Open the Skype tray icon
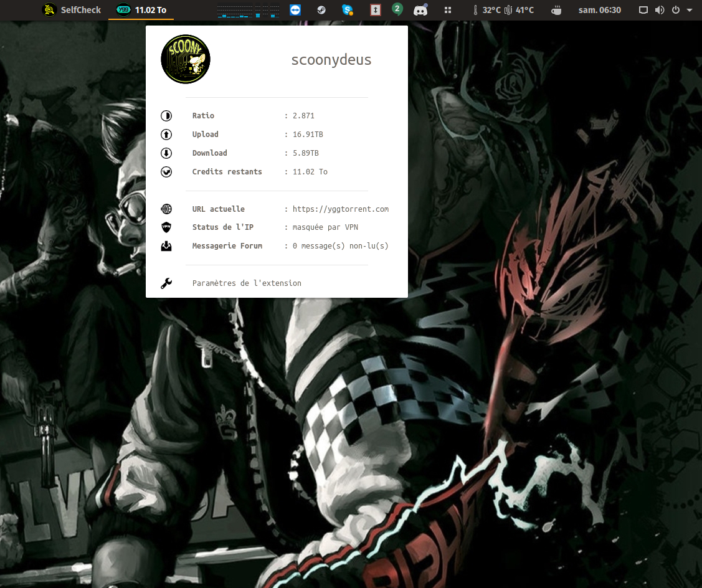The image size is (702, 588). pyautogui.click(x=348, y=10)
